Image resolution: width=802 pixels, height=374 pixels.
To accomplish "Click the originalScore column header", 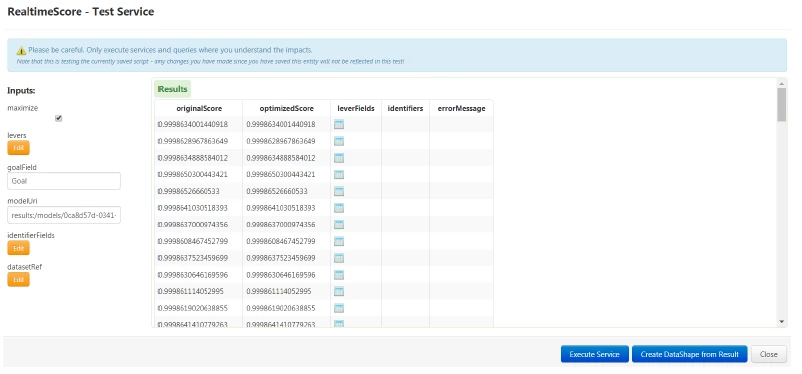I will coord(199,108).
